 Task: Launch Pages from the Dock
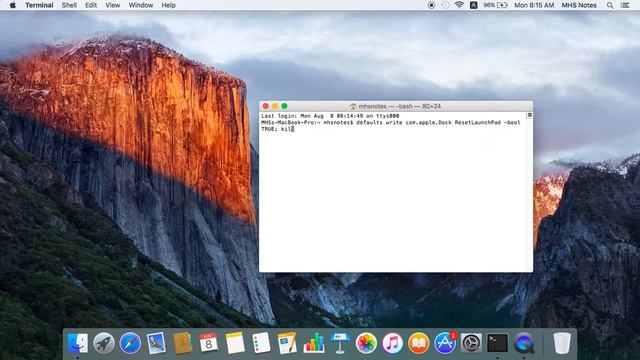[287, 343]
